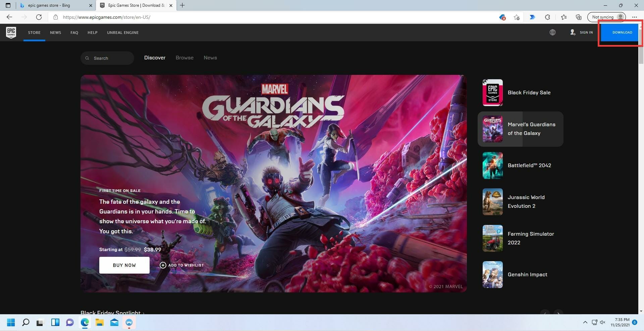Open Collections icon in toolbar

click(579, 17)
